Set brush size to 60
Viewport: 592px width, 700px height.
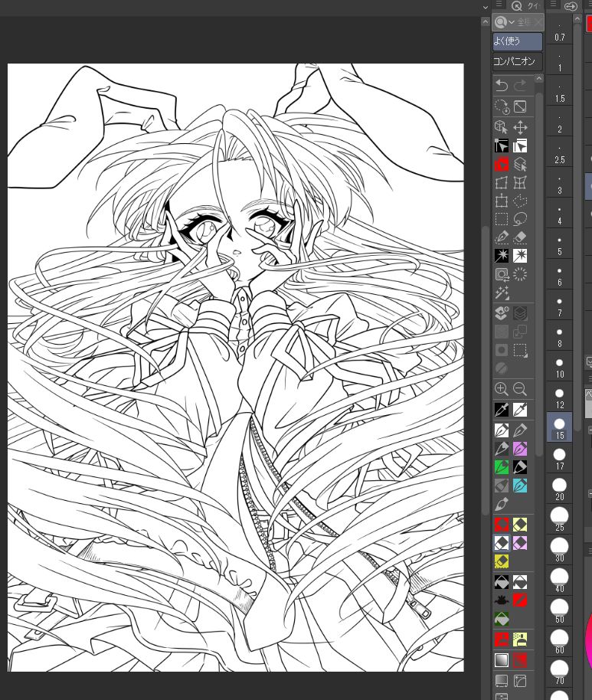coord(559,642)
